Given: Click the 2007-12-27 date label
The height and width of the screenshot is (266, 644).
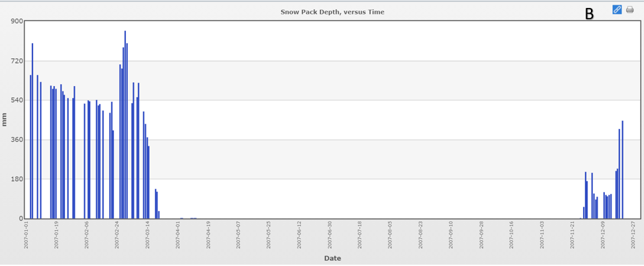Looking at the screenshot, I should click(633, 234).
